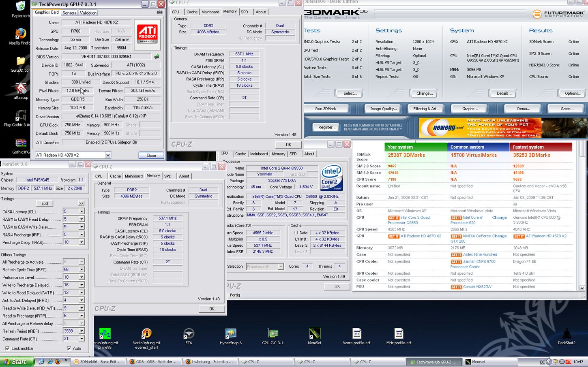588x367 pixels.
Task: Click the Corsair HX620W PSU link
Action: click(477, 286)
